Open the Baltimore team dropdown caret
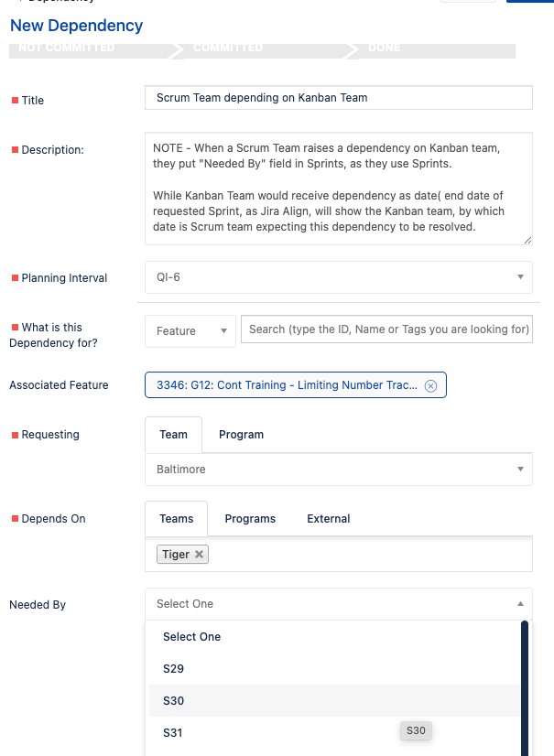554x756 pixels. [x=521, y=470]
